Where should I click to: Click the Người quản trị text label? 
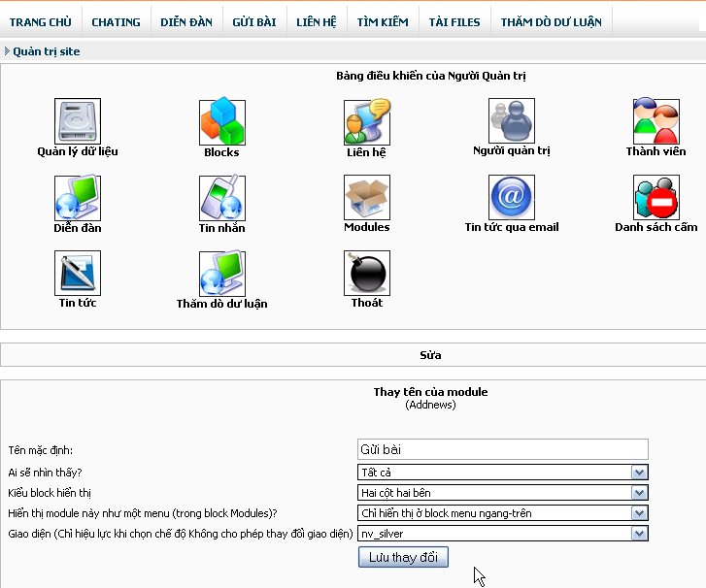pos(512,150)
